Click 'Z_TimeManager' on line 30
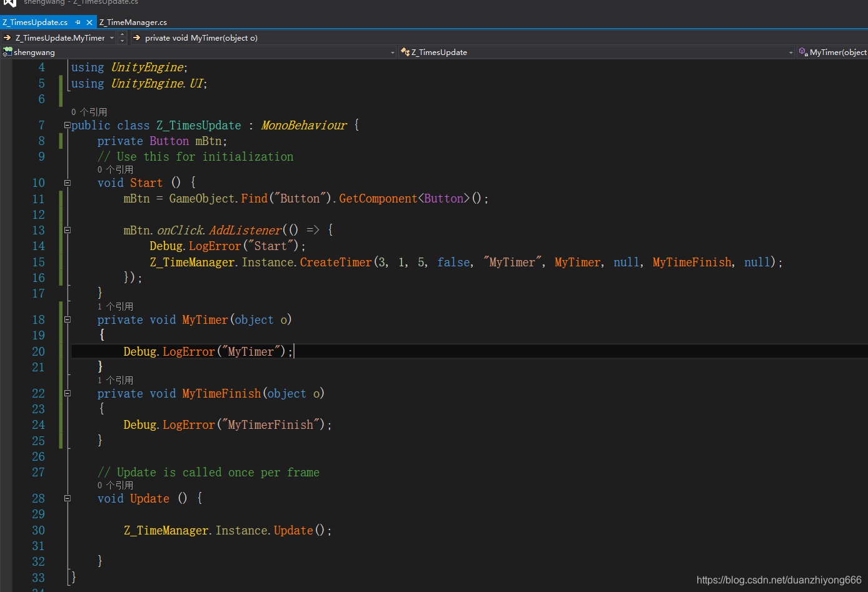The height and width of the screenshot is (592, 868). [x=166, y=530]
